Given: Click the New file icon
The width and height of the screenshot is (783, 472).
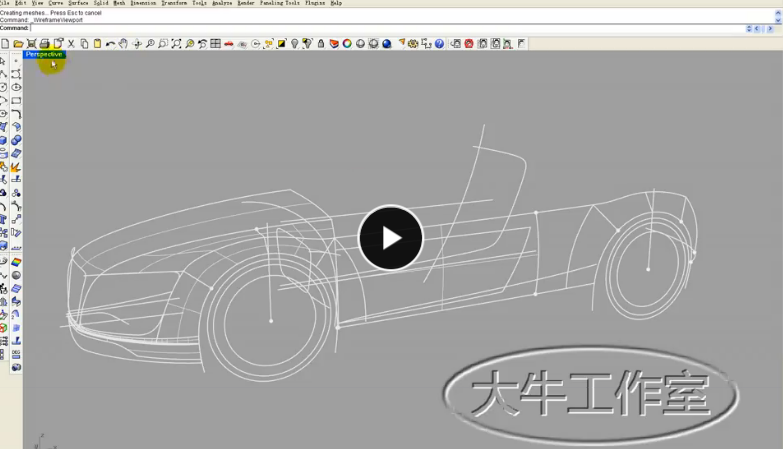Looking at the screenshot, I should click(x=5, y=44).
